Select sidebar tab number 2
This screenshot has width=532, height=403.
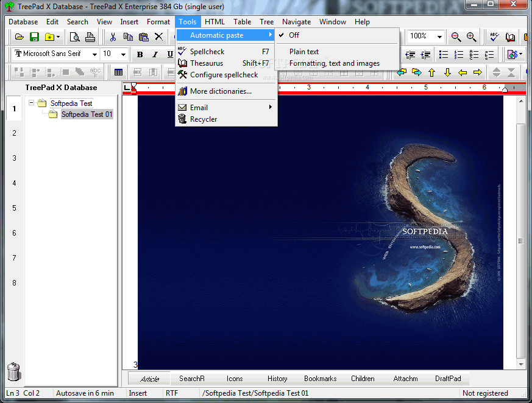click(14, 133)
